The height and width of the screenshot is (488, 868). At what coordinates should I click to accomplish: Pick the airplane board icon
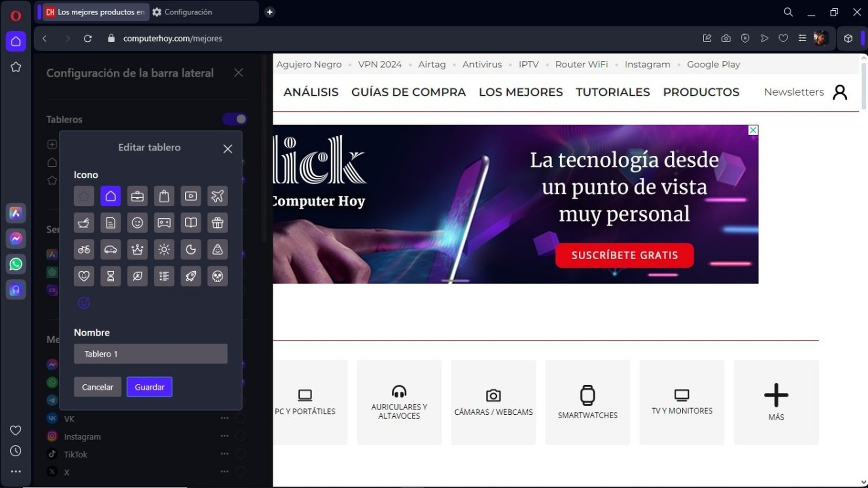pyautogui.click(x=217, y=196)
